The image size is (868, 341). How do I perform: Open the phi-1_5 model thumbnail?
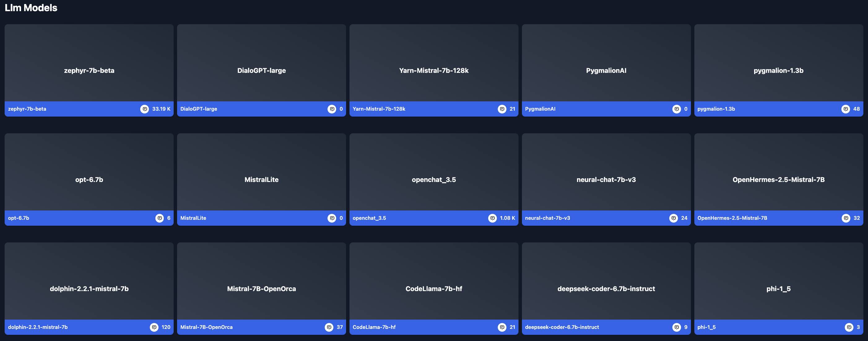779,281
